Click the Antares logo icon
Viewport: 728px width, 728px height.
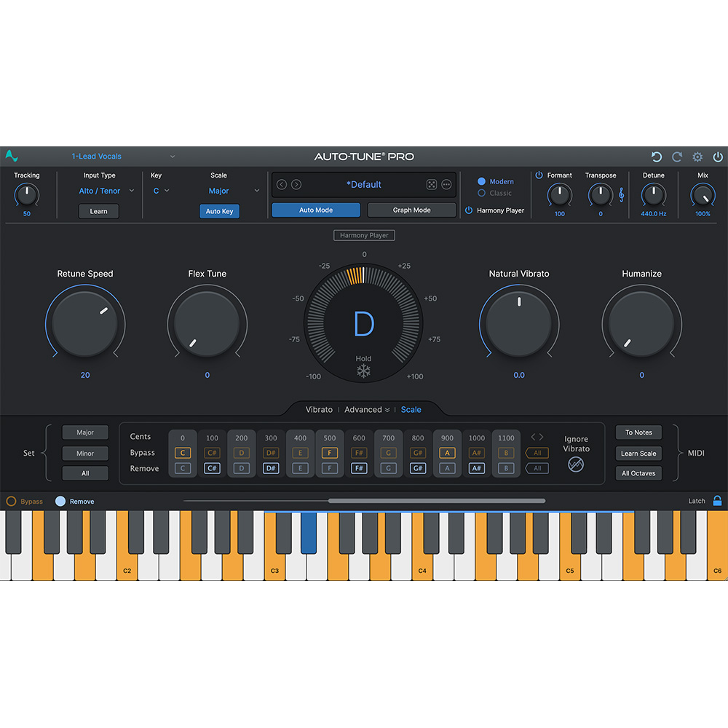pyautogui.click(x=12, y=156)
